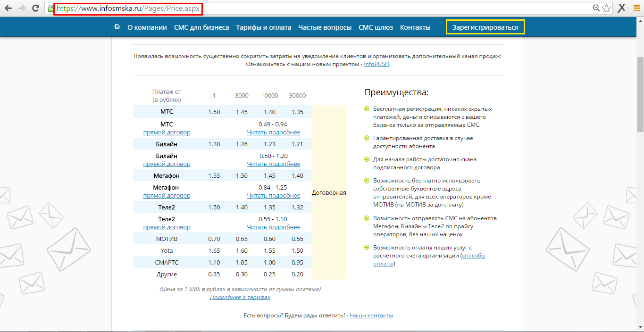Viewport: 644px width, 332px height.
Task: Click the Преимущества heading
Action: tap(396, 92)
